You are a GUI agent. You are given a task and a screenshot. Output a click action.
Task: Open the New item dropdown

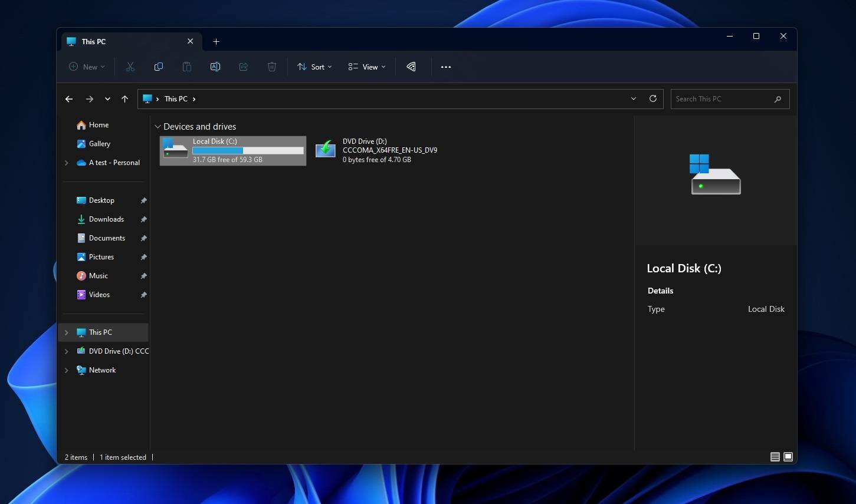coord(86,67)
